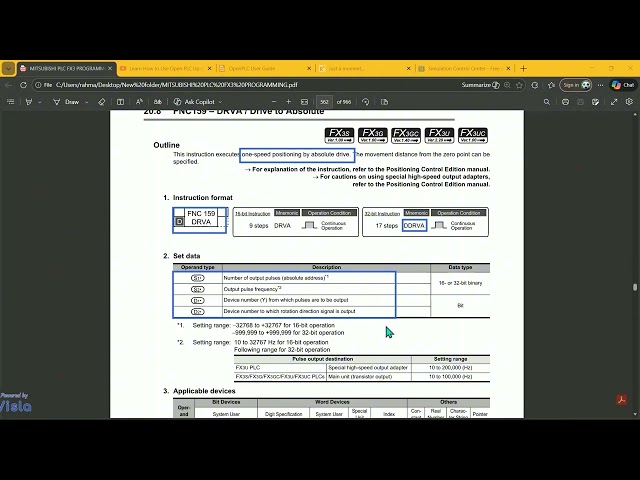Image resolution: width=640 pixels, height=480 pixels.
Task: Open the PDF search magnifier
Action: tap(549, 102)
